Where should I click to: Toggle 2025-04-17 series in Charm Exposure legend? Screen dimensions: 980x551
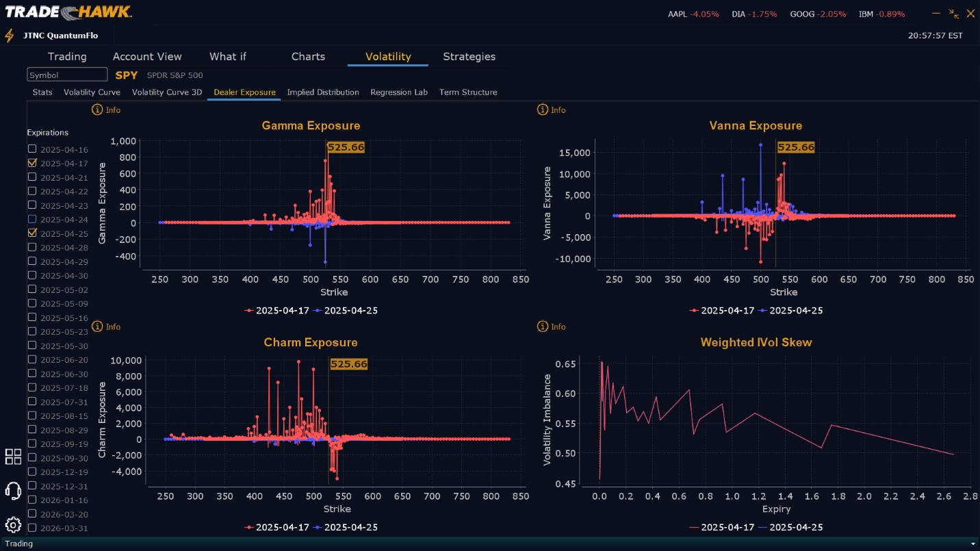(x=276, y=527)
